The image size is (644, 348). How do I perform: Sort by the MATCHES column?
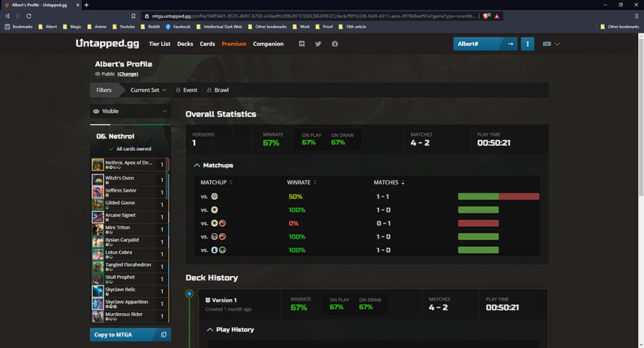coord(388,182)
